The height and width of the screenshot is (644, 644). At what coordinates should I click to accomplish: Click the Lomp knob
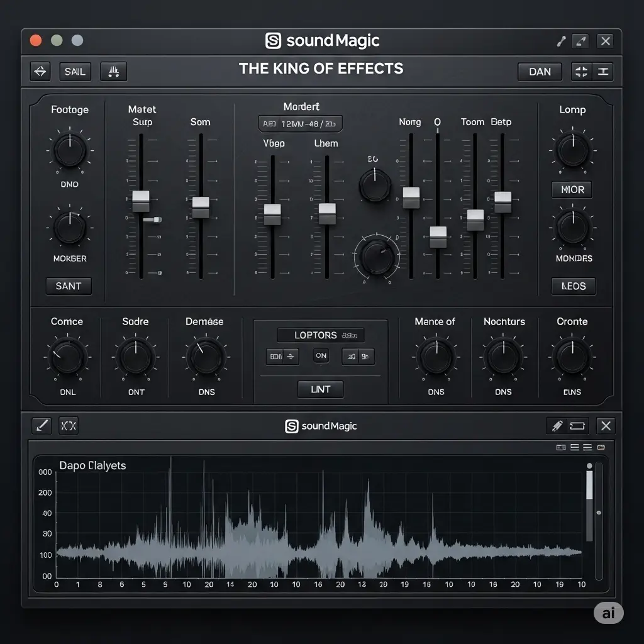[572, 150]
